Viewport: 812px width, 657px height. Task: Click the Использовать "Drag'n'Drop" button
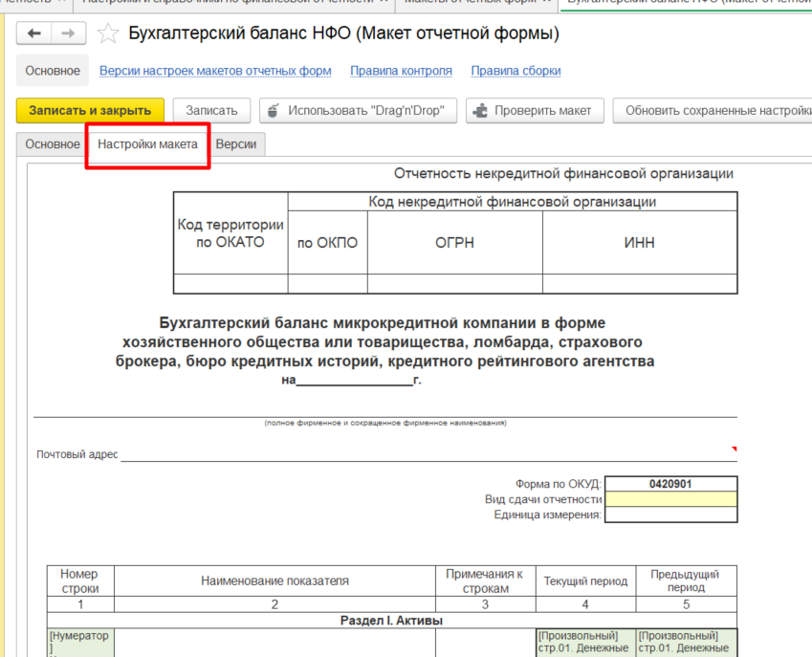click(x=358, y=111)
